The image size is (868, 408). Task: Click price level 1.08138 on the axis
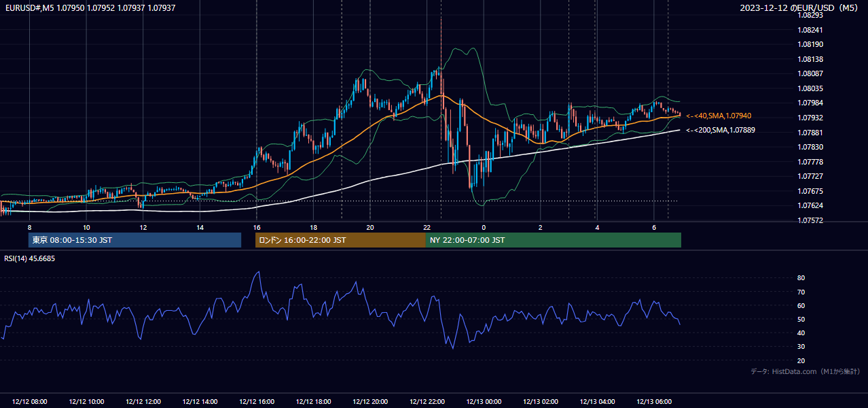coord(811,59)
